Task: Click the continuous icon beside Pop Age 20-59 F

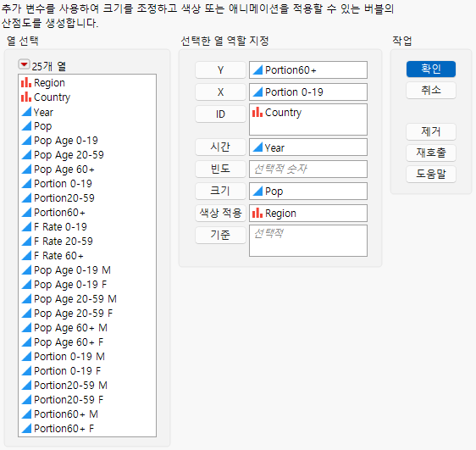Action: [26, 313]
